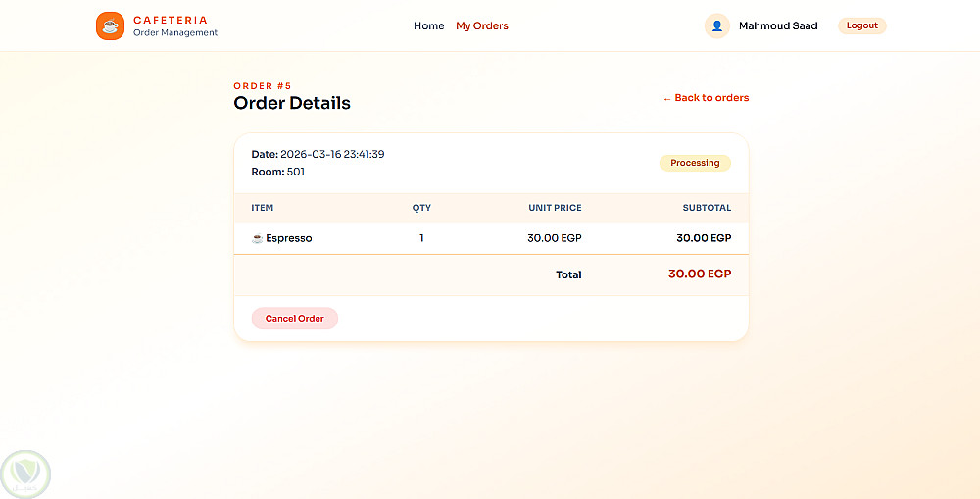Click the Room 501 value
Image resolution: width=980 pixels, height=499 pixels.
point(295,172)
